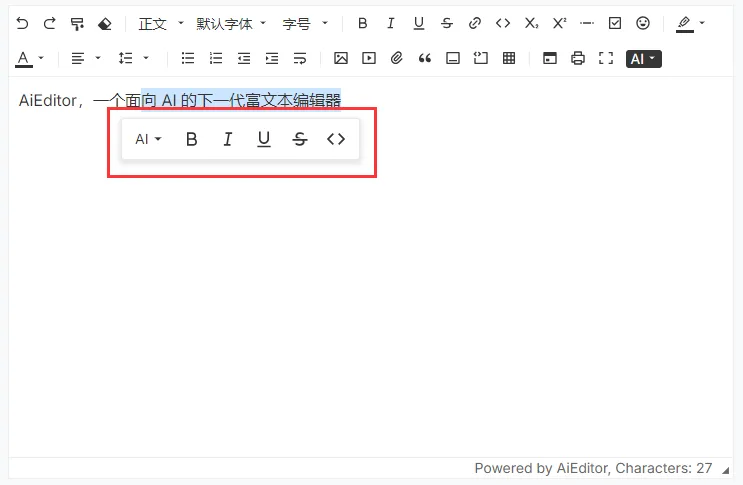
Task: Increase paragraph indent
Action: [272, 58]
